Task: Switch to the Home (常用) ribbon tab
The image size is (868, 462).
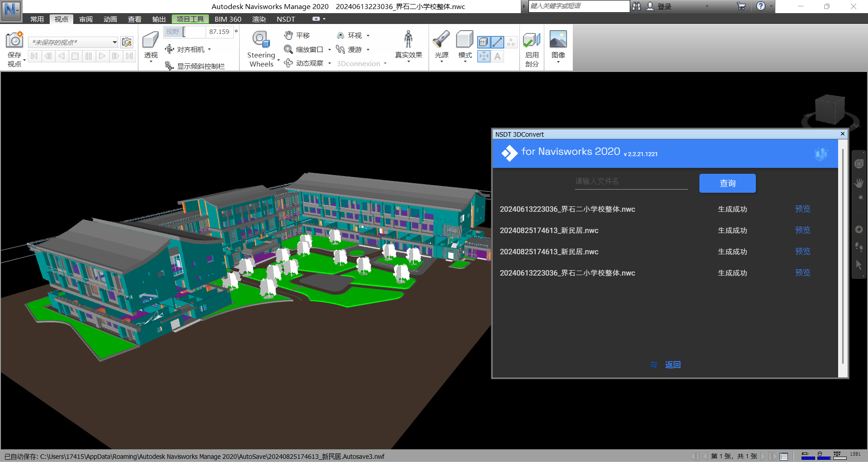Action: point(37,19)
